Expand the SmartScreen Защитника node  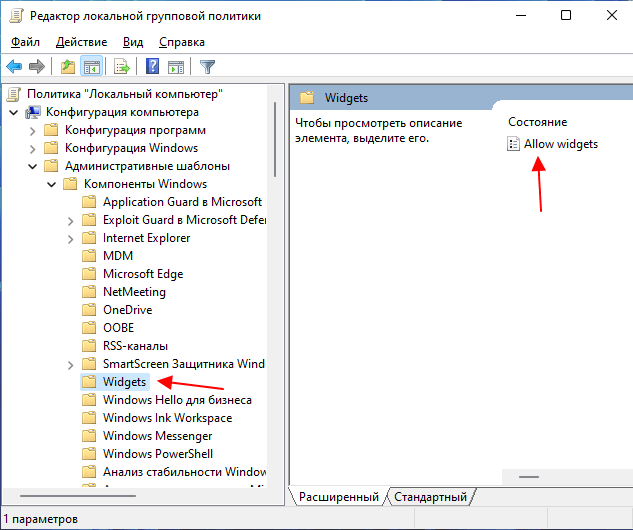(71, 365)
